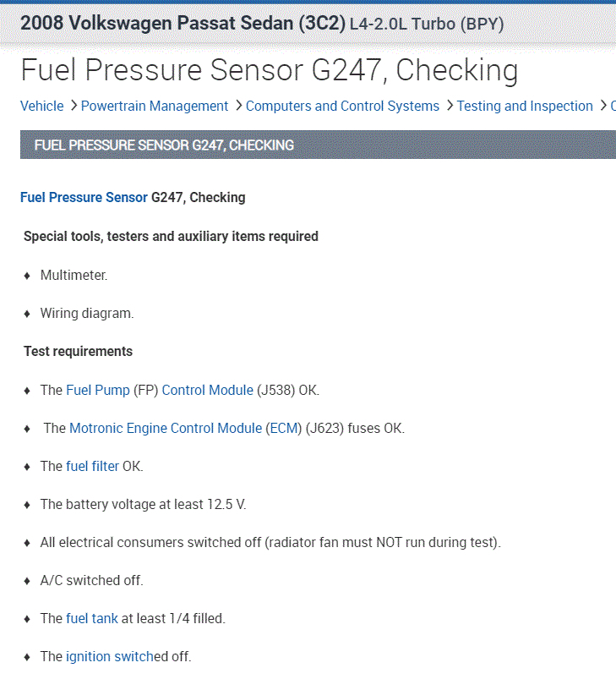Screen dimensions: 616x679
Task: Click the Vehicle breadcrumb link
Action: [x=41, y=106]
